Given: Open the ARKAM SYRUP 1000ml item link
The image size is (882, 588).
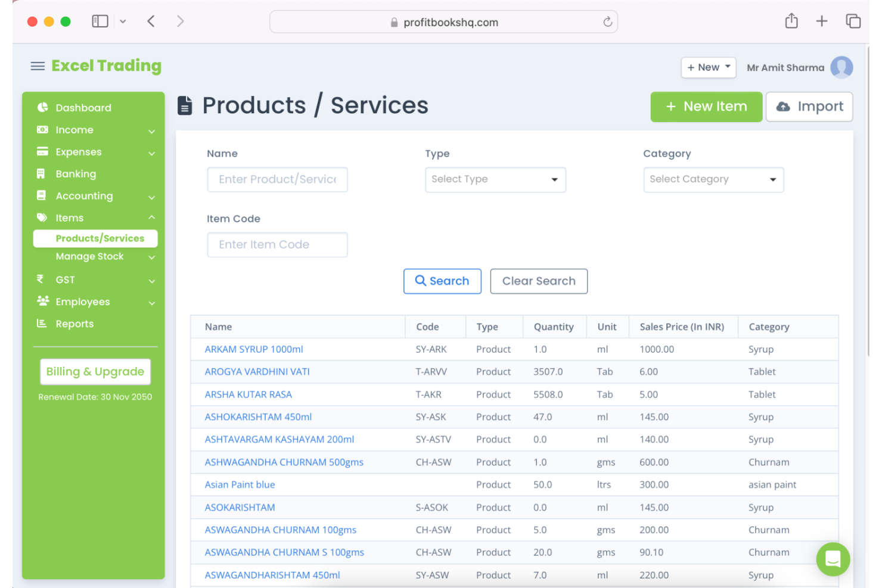Looking at the screenshot, I should (254, 349).
